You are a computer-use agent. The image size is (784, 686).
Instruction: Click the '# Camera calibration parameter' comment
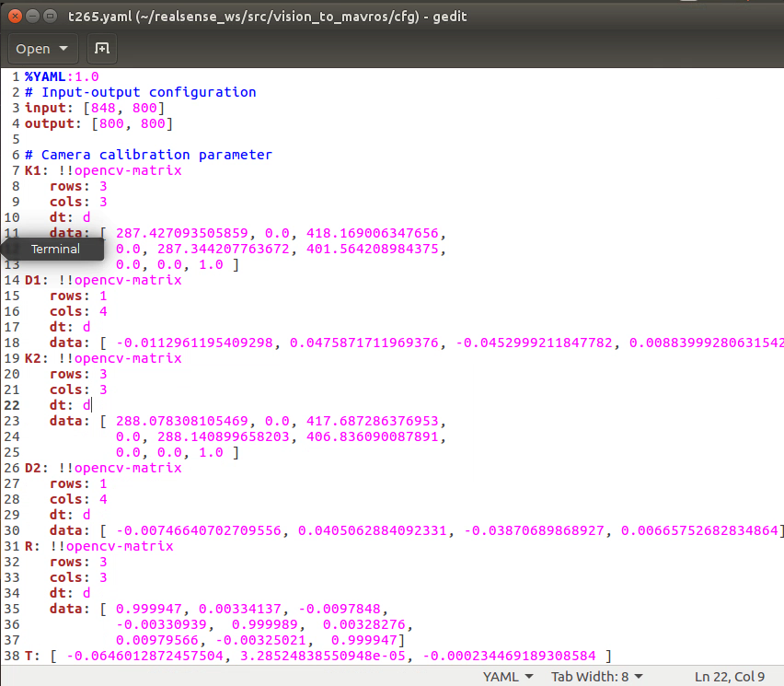coord(148,155)
